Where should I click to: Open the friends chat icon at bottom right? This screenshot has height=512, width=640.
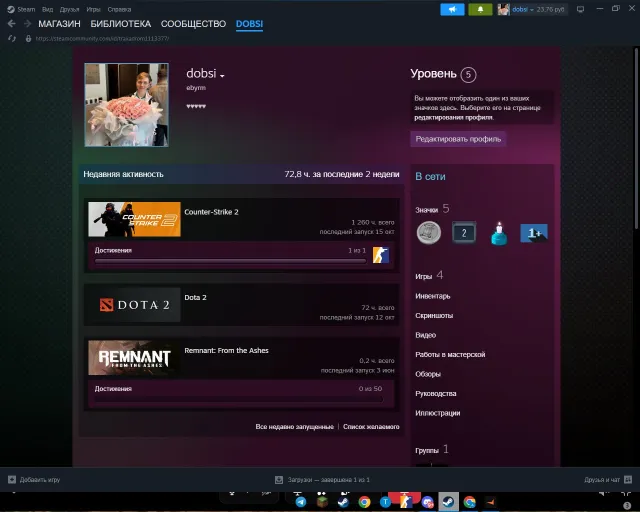[x=628, y=479]
